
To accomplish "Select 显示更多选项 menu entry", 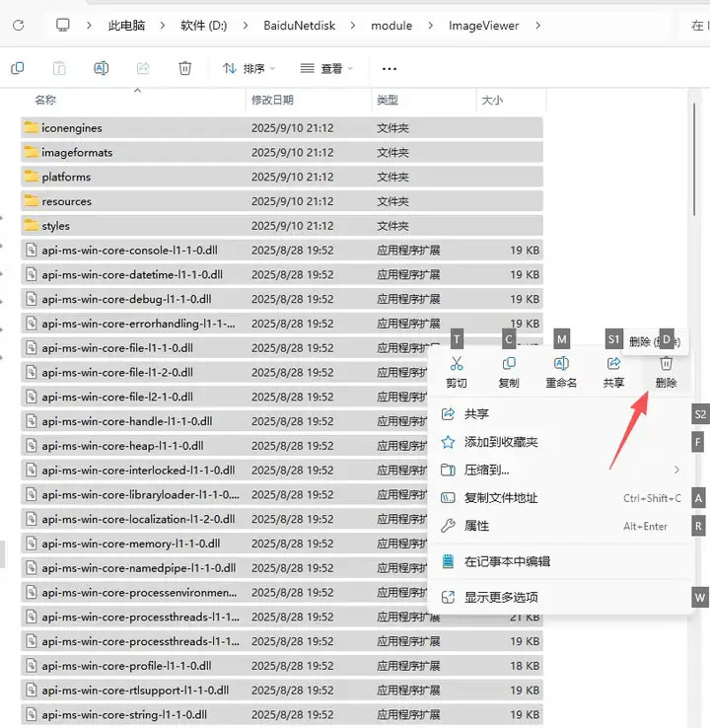I will tap(501, 597).
